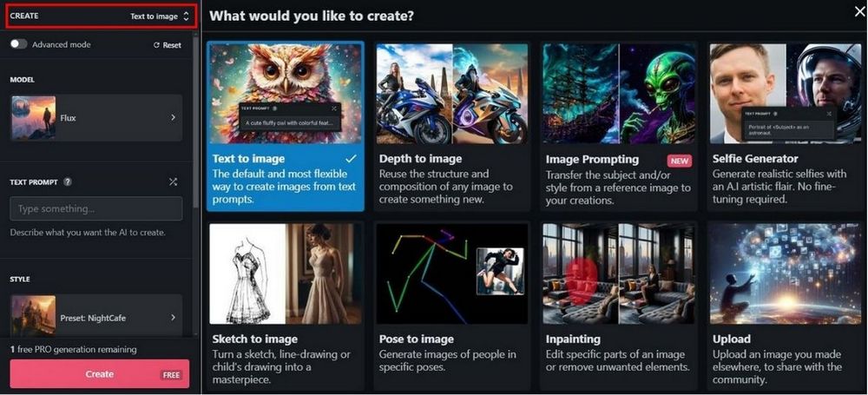Close the creation type dialog

click(859, 11)
